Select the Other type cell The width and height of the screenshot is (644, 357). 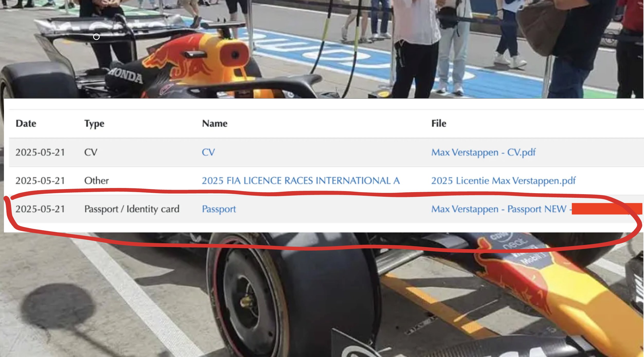96,181
